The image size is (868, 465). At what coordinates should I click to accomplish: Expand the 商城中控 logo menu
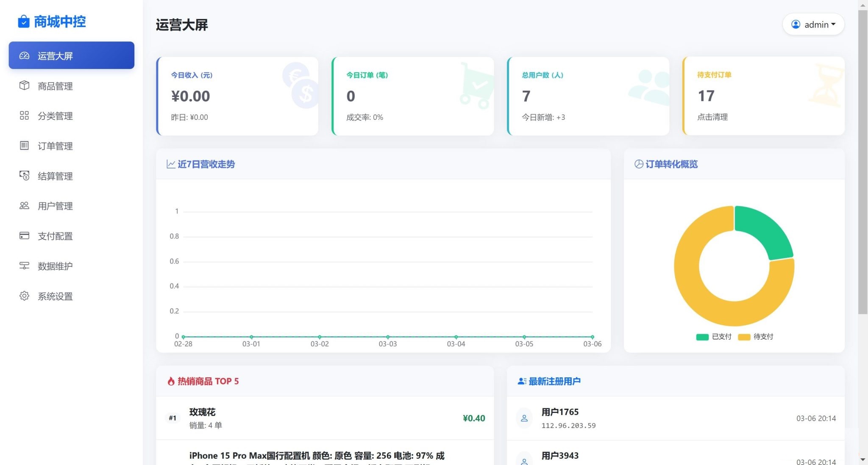pyautogui.click(x=52, y=22)
